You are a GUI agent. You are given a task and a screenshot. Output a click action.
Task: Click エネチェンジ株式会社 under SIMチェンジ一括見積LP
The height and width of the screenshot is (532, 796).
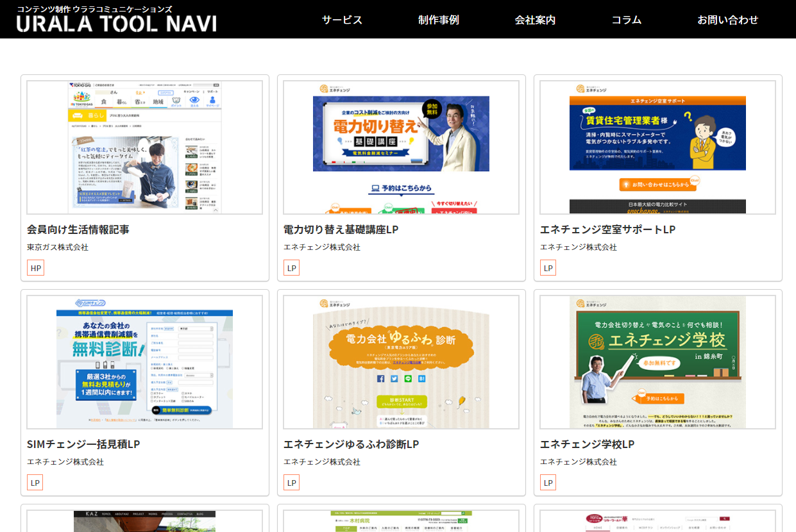tap(65, 462)
